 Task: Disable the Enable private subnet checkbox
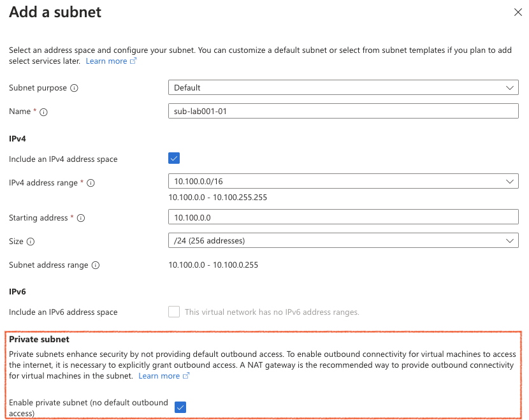(x=180, y=407)
